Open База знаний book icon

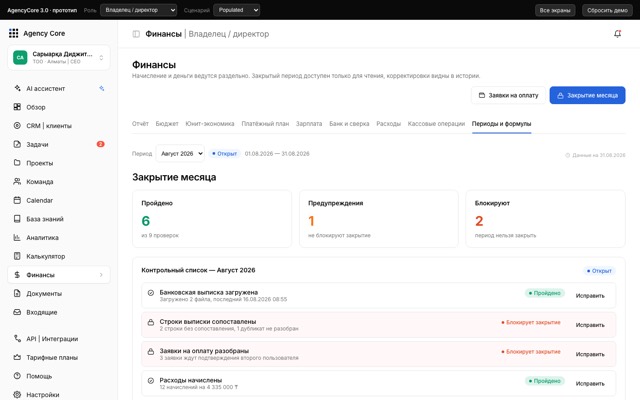(17, 219)
